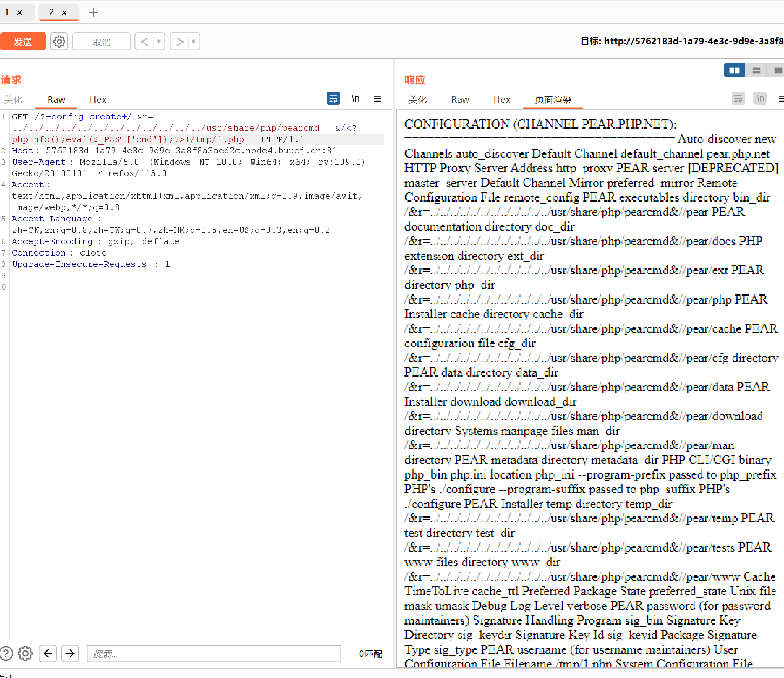This screenshot has height=678, width=784.
Task: Switch to top-bottom layout view
Action: (x=756, y=70)
